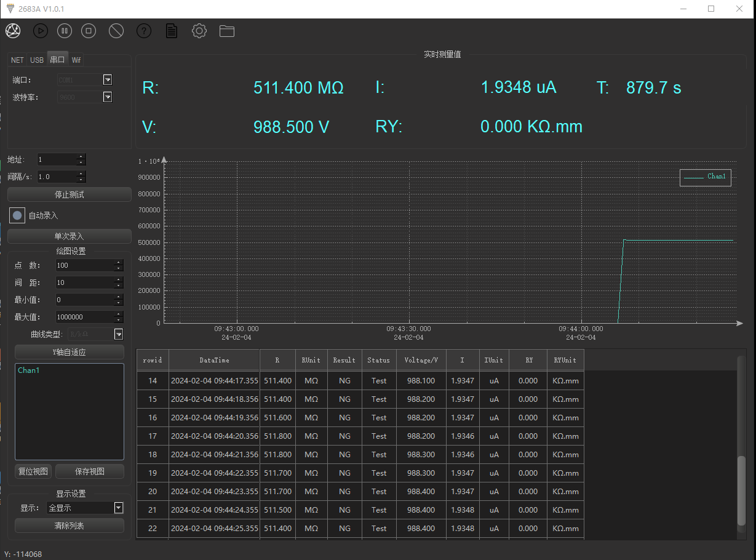Switch to the USB connection tab
The image size is (756, 560).
point(37,60)
